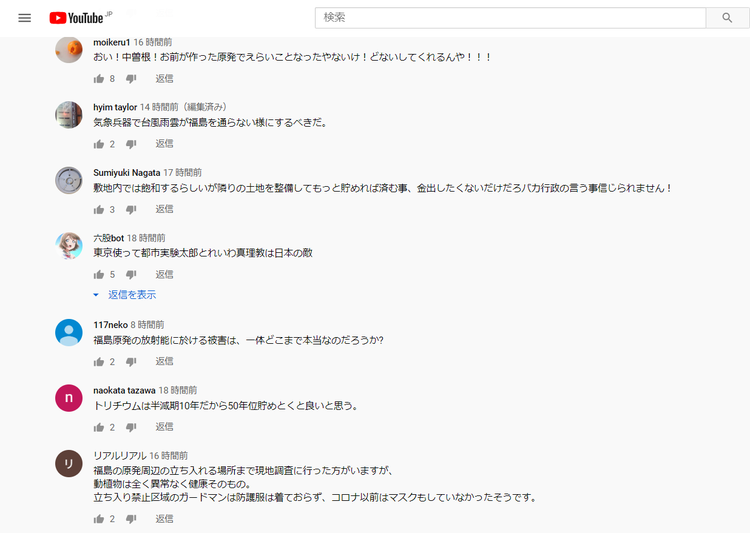750x533 pixels.
Task: Open リアルリアル's brown avatar
Action: [69, 464]
